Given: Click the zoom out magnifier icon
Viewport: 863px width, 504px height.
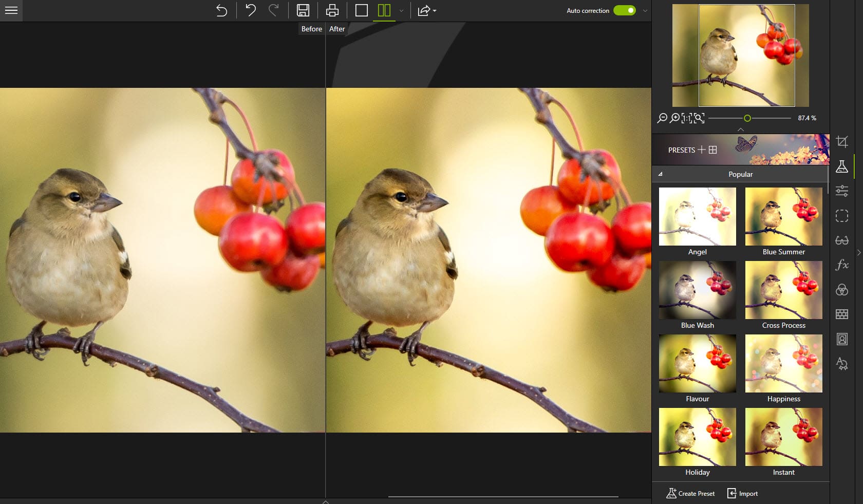Looking at the screenshot, I should coord(663,118).
